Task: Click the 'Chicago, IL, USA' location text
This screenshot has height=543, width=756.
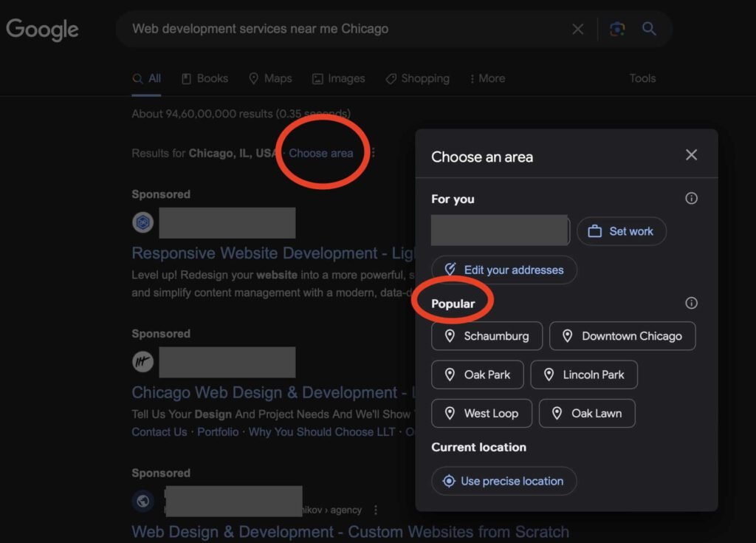Action: click(233, 153)
